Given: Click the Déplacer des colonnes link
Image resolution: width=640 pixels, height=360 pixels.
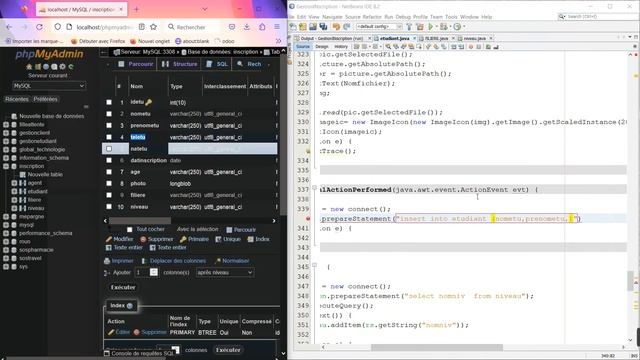Looking at the screenshot, I should coord(173,261).
